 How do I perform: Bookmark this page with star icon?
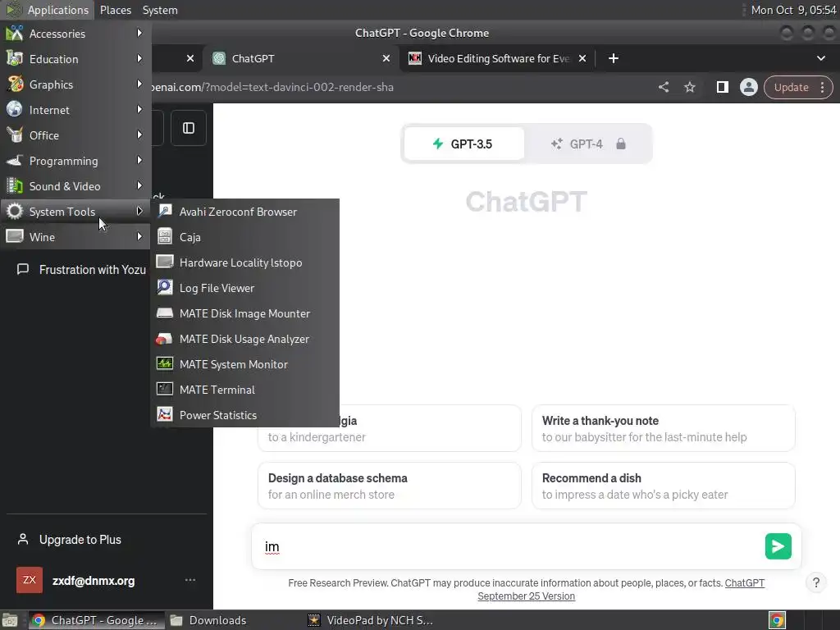pos(689,87)
